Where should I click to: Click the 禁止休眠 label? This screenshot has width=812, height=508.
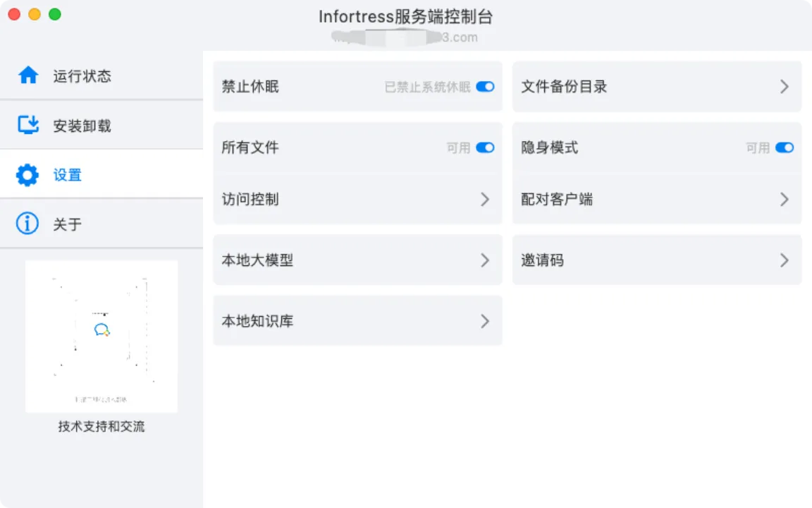click(x=250, y=87)
